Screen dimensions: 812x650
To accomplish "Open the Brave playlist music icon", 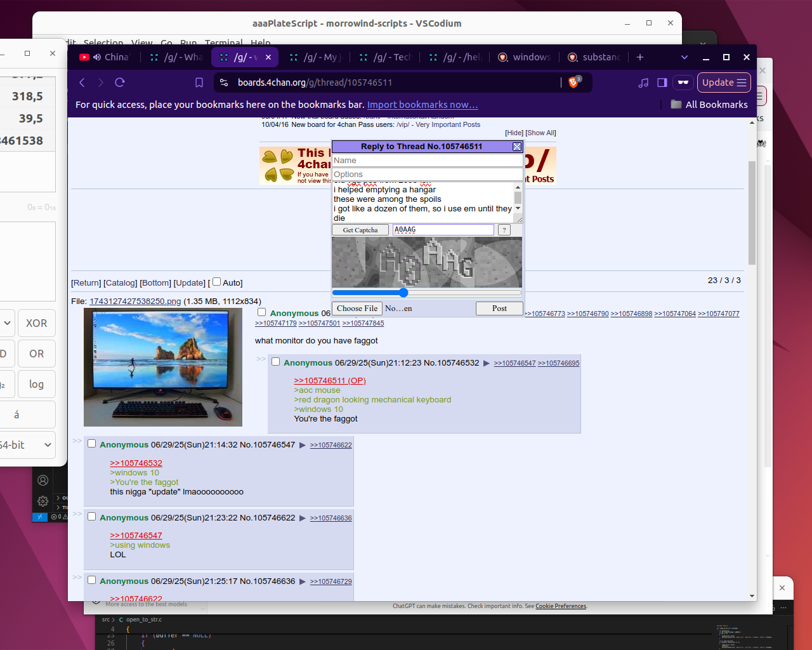I will click(643, 83).
